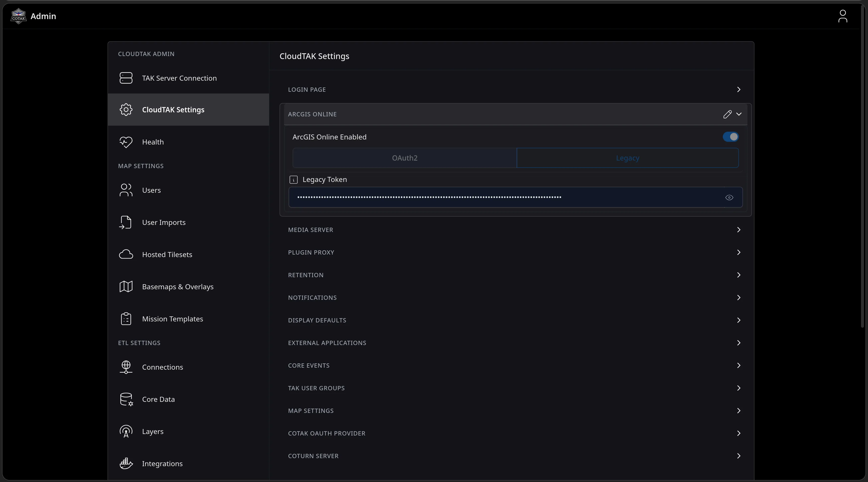This screenshot has width=868, height=482.
Task: Click the Integrations docker whale icon
Action: pyautogui.click(x=126, y=463)
